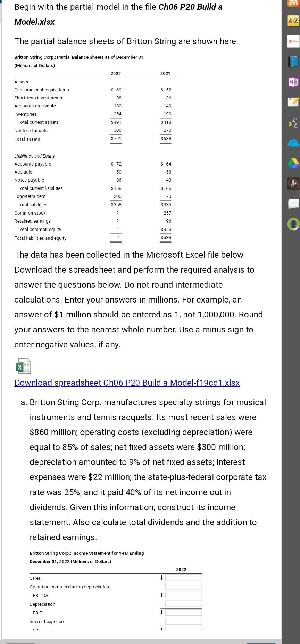Screen dimensions: 300x644
Task: Activate the text-to-speech read-aloud icon
Action: click(293, 122)
